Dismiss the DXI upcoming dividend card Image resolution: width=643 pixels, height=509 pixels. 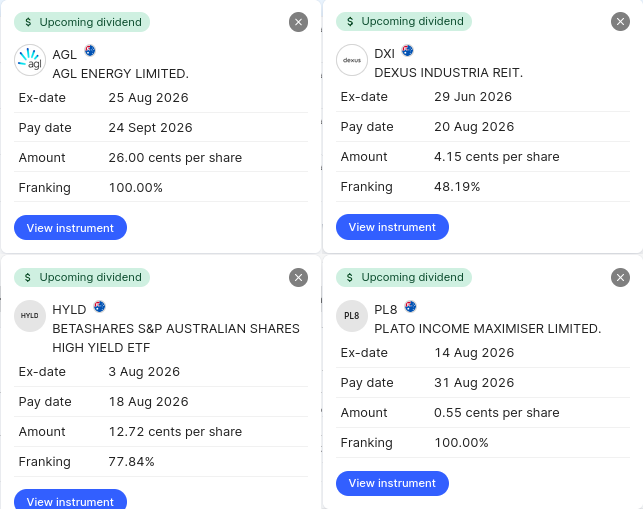pos(620,21)
